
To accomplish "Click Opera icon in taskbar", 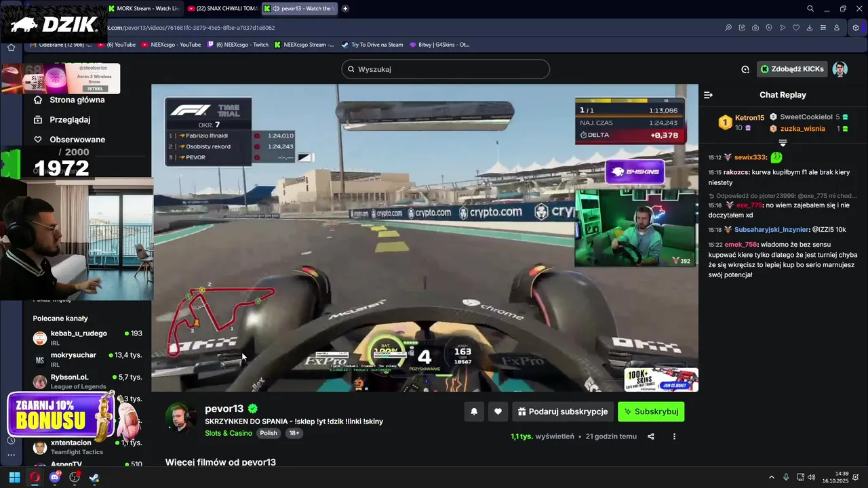I will [x=35, y=477].
